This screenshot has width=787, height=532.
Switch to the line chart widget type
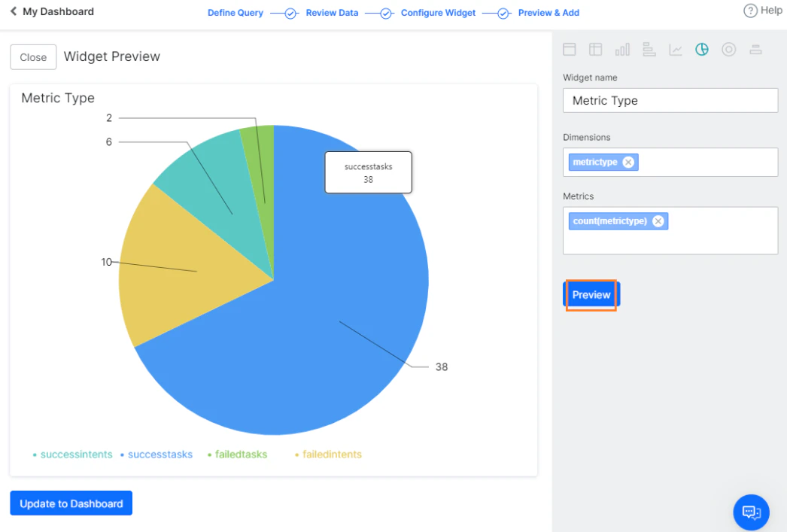pyautogui.click(x=676, y=49)
